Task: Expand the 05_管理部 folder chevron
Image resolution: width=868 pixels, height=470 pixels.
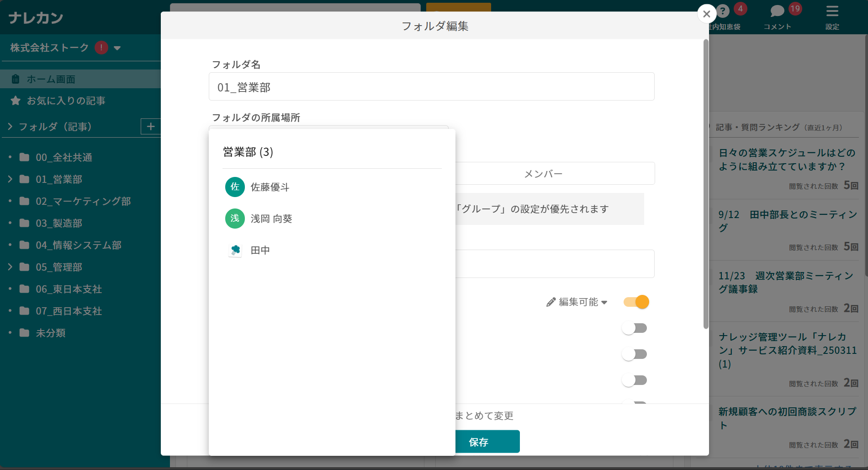Action: (10, 267)
